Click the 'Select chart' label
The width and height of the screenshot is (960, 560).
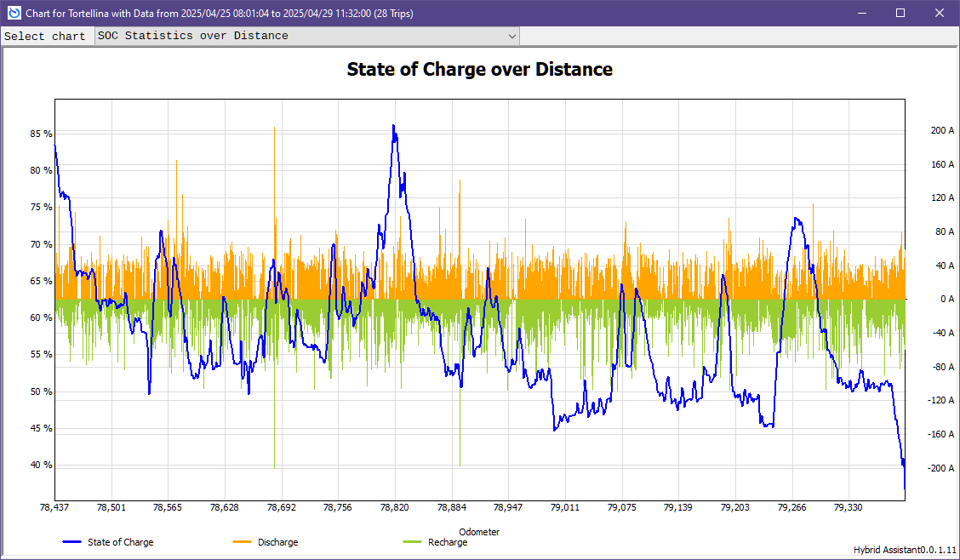(x=45, y=37)
